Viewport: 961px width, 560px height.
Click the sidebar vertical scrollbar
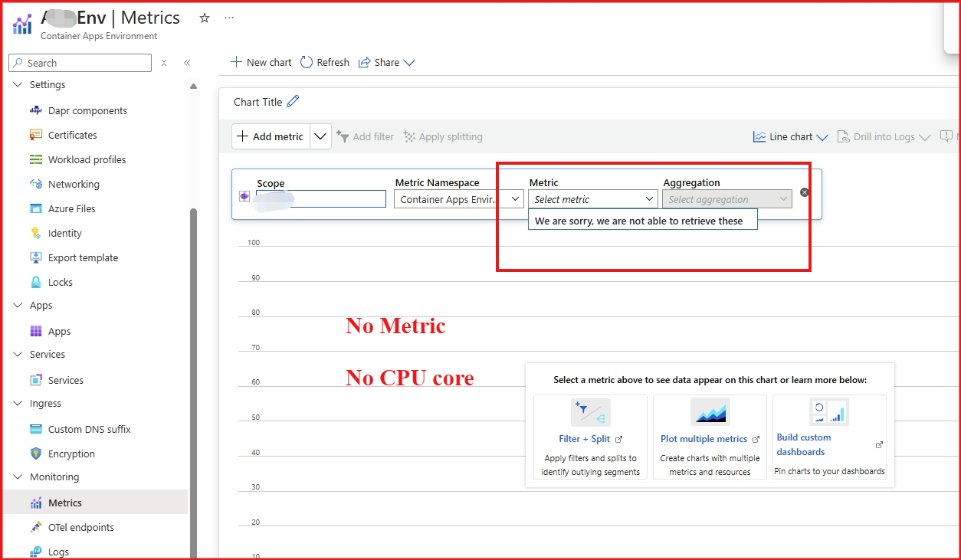click(x=193, y=345)
